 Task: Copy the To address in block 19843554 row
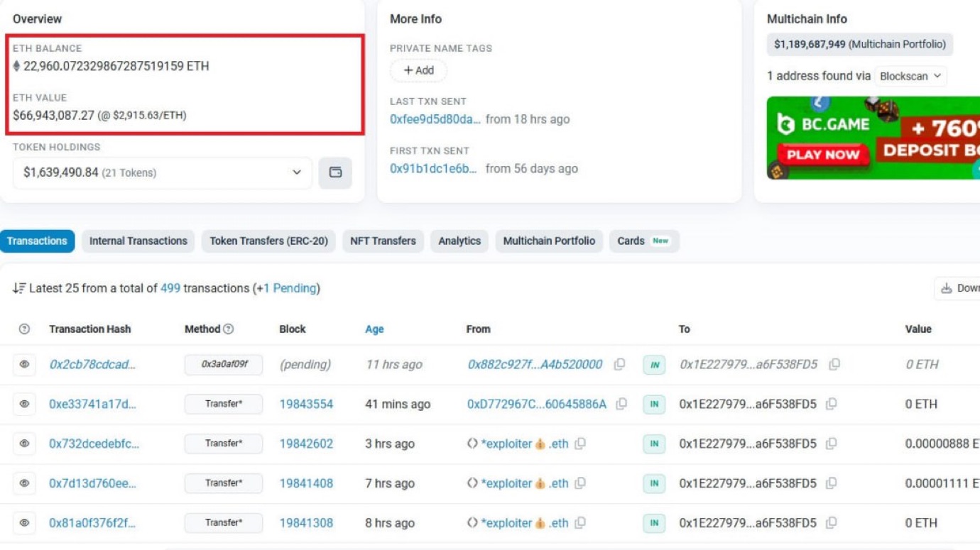(x=832, y=405)
